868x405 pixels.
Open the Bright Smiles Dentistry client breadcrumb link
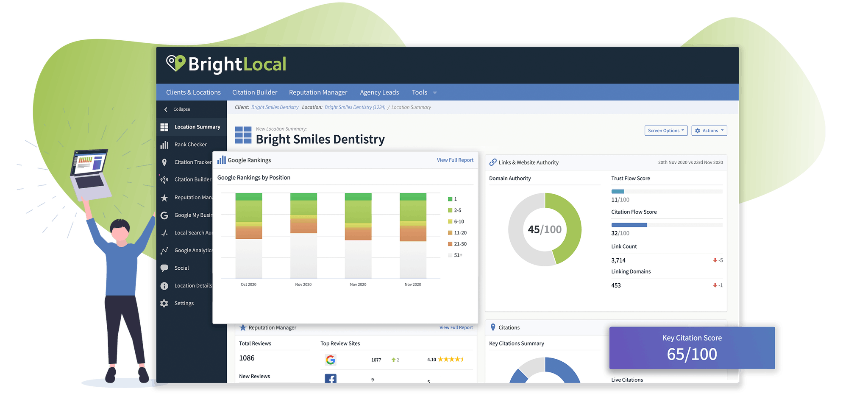coord(274,107)
